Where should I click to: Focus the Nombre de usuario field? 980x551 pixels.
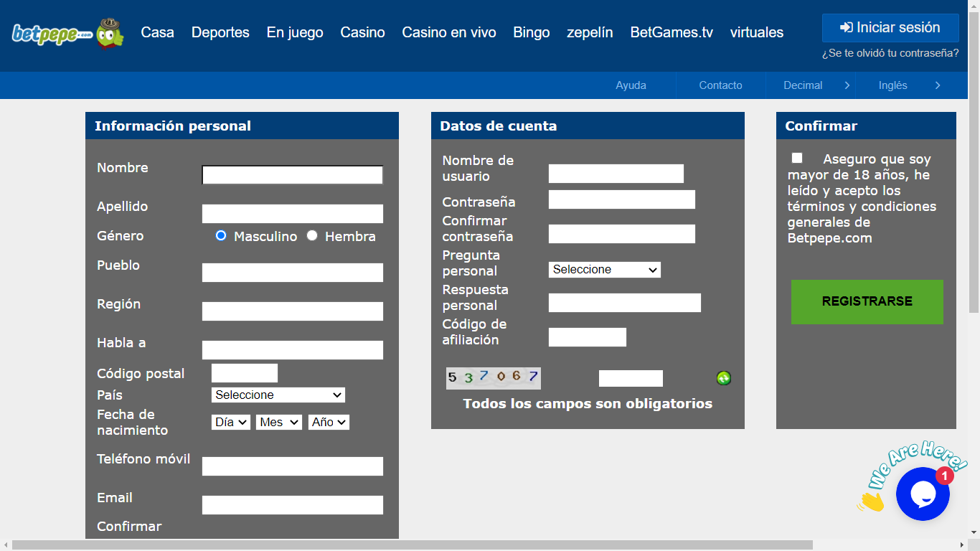pyautogui.click(x=616, y=174)
